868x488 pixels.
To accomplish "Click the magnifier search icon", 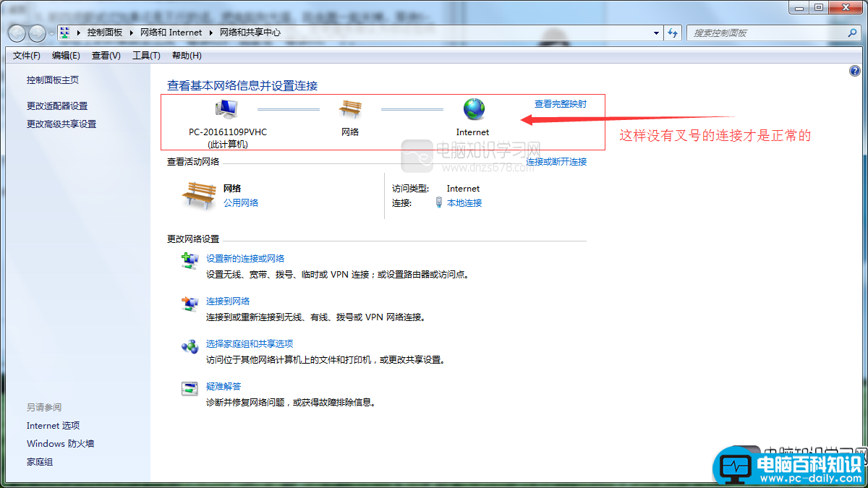I will point(852,33).
